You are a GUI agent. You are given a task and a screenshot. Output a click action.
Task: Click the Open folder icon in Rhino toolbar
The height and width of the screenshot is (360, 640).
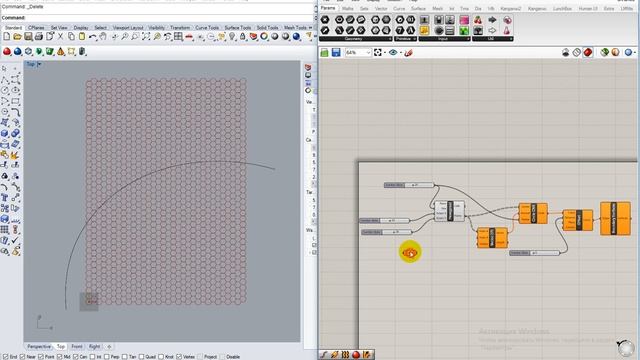[17, 37]
